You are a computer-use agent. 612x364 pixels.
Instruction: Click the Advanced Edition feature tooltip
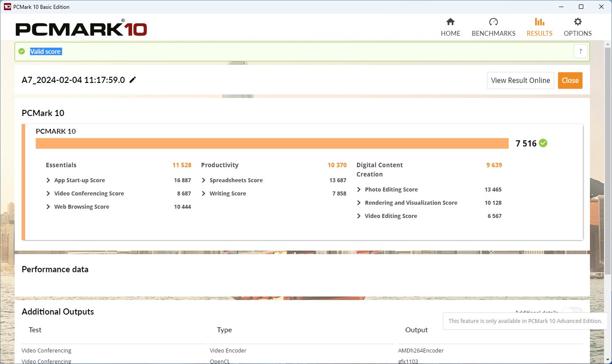point(525,321)
